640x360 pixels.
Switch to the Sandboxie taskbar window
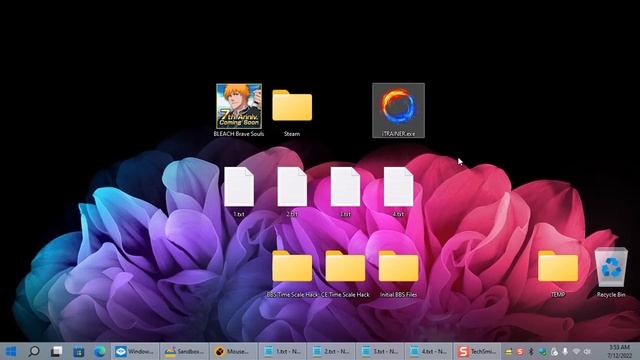184,351
